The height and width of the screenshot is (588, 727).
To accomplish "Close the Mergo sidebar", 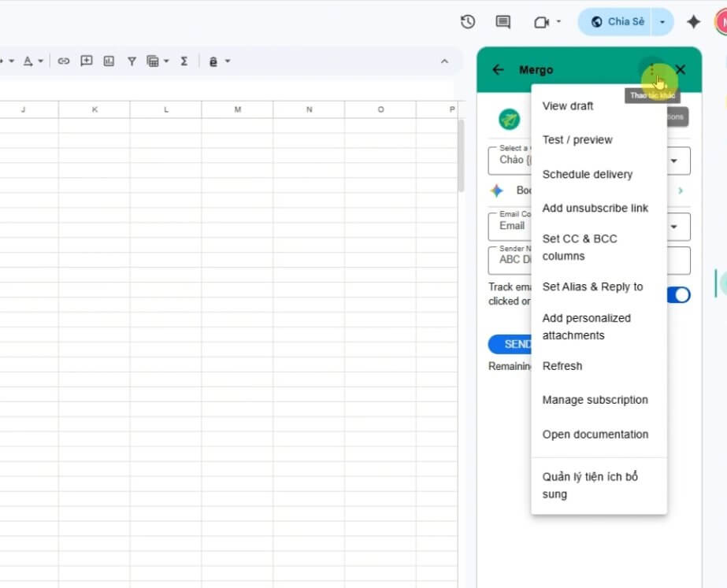I will [681, 70].
